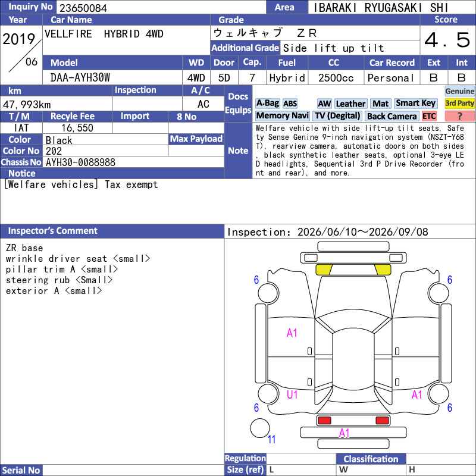Click the A1 mark on right rear fender
Image resolution: width=476 pixels, height=476 pixels.
tap(417, 394)
